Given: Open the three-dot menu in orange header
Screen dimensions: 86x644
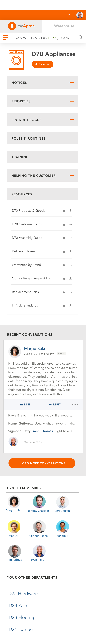Looking at the screenshot, I should tap(69, 15).
